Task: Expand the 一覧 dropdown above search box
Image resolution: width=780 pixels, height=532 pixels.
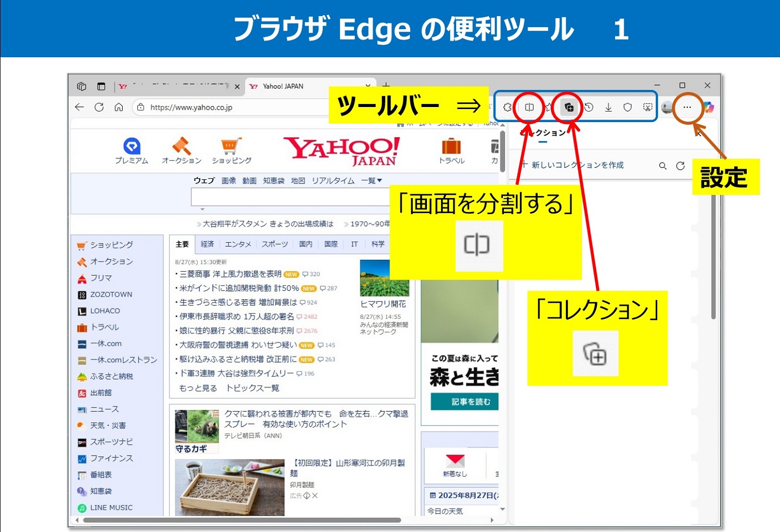Action: tap(372, 181)
